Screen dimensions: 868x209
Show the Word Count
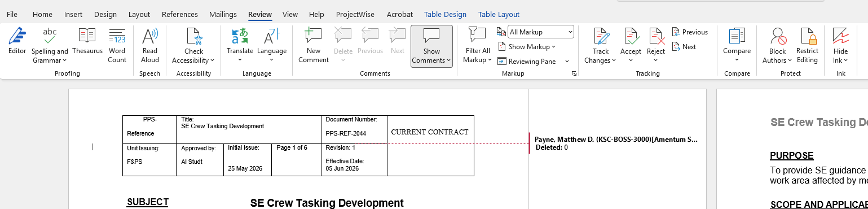[117, 45]
